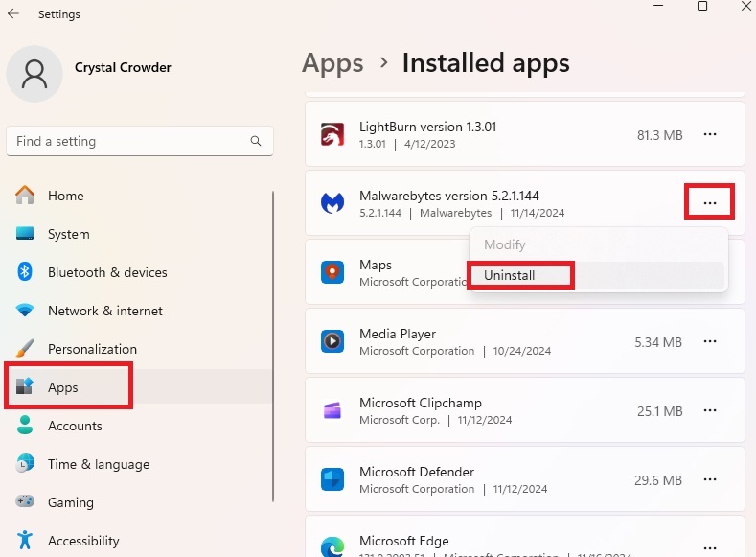Click the Apps breadcrumb link
Viewport: 756px width, 557px height.
tap(332, 63)
